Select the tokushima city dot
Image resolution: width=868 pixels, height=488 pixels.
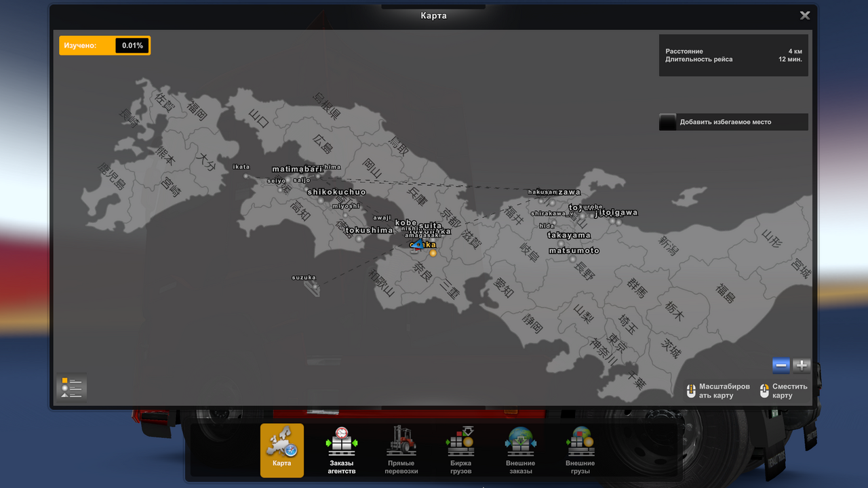[x=358, y=239]
